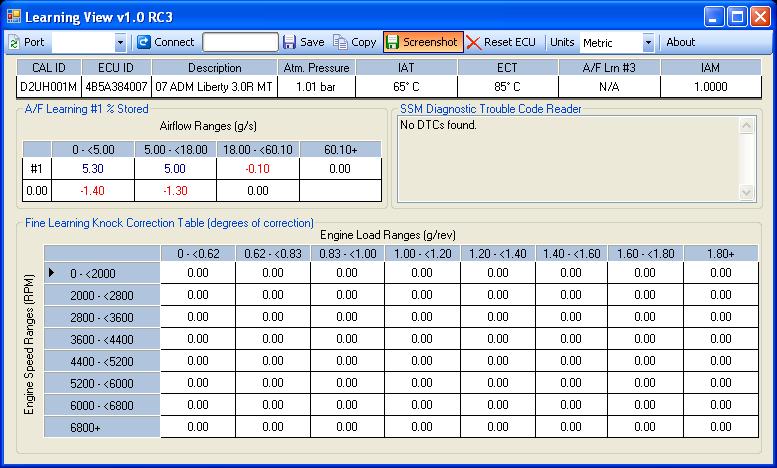Screen dimensions: 777x468
Task: Take a Screenshot of the window
Action: (x=422, y=43)
